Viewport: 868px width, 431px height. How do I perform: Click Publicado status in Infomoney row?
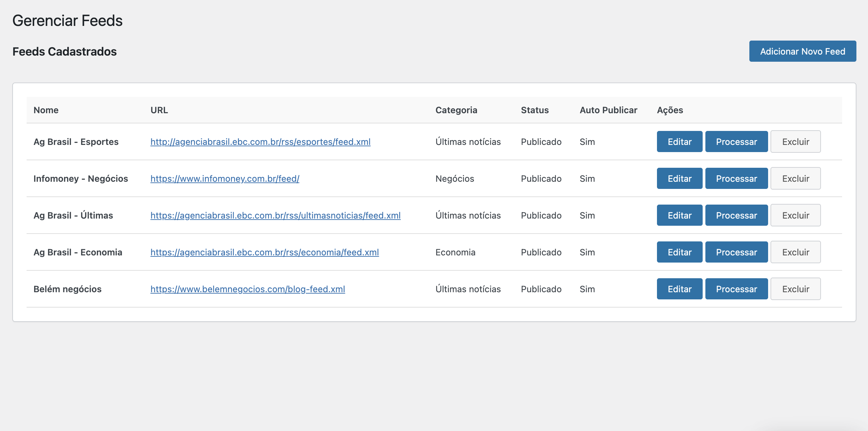coord(541,179)
